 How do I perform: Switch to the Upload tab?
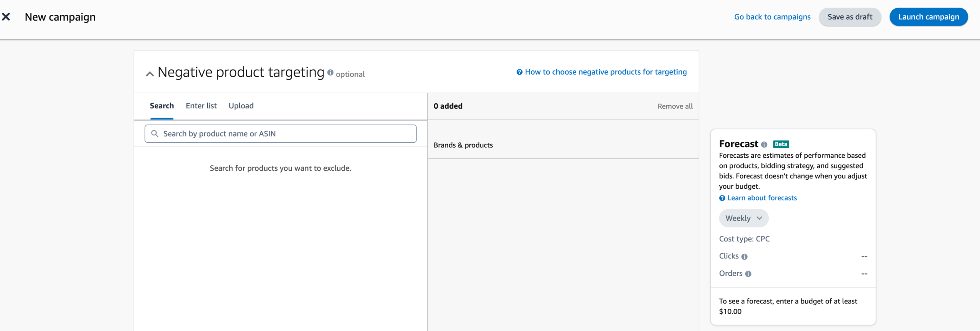241,106
